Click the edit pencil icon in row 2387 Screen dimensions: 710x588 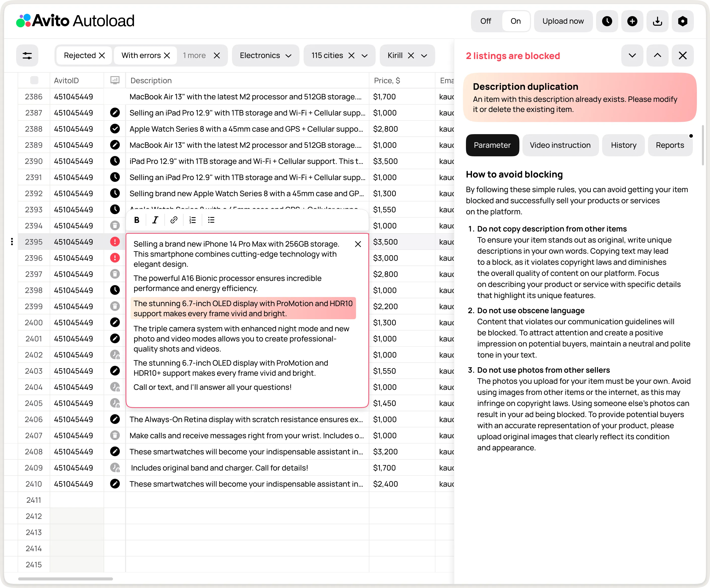(115, 113)
